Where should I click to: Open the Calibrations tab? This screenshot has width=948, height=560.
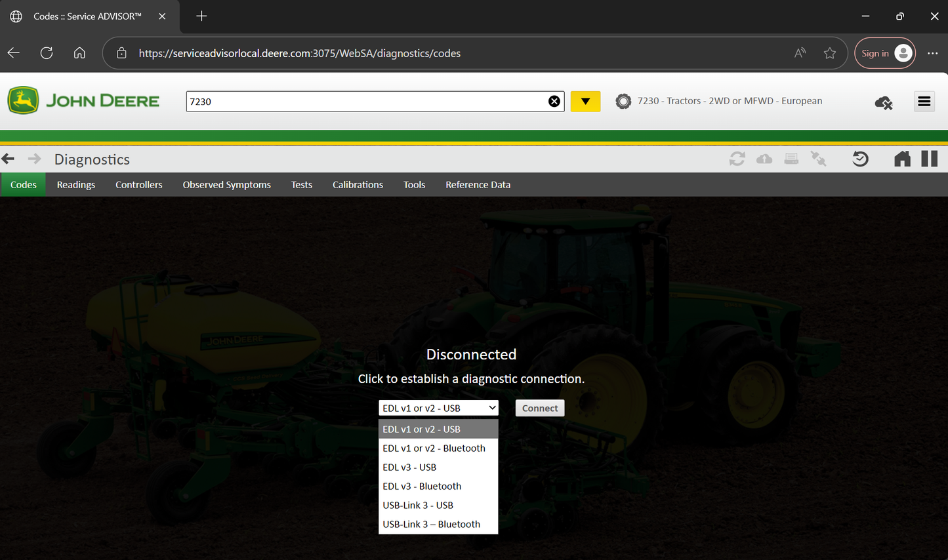point(358,185)
